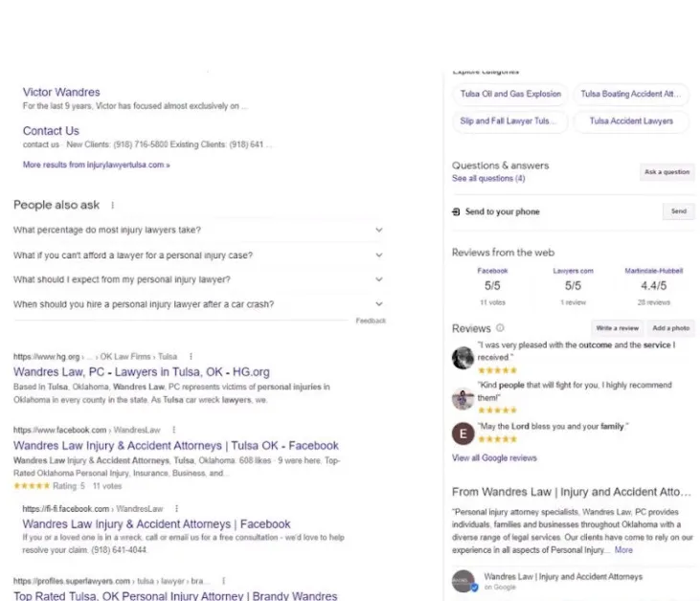Image resolution: width=700 pixels, height=601 pixels.
Task: Open the three-dot menu beside the superlawyers result
Action: point(224,581)
